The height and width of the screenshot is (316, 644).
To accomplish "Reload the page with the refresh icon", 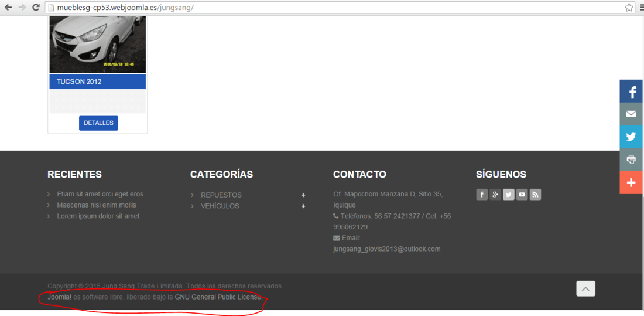I will (x=36, y=7).
